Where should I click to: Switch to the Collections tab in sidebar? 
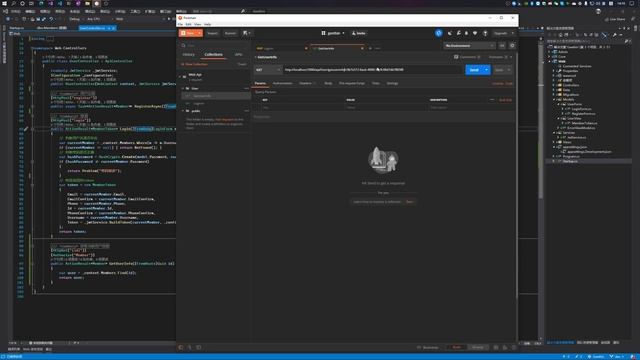213,54
